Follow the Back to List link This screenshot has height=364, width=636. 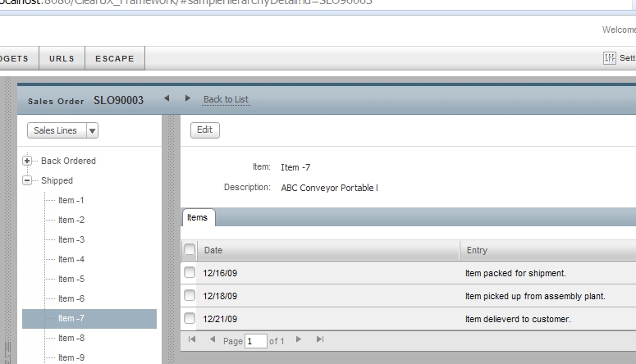pyautogui.click(x=226, y=99)
